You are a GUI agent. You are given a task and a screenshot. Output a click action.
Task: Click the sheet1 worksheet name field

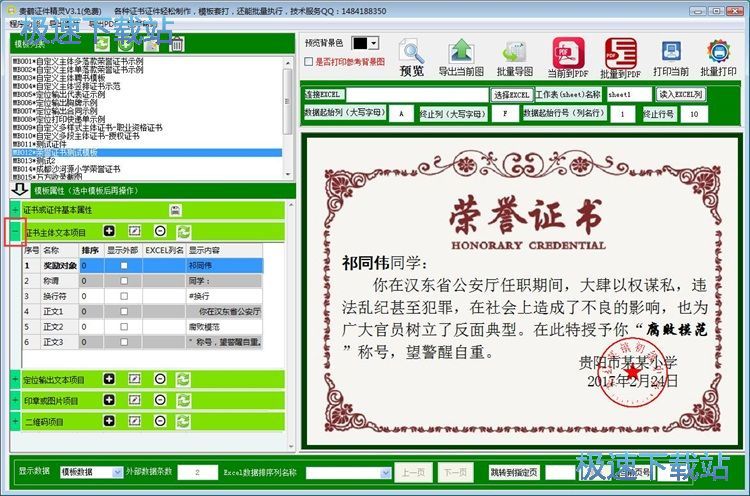629,95
